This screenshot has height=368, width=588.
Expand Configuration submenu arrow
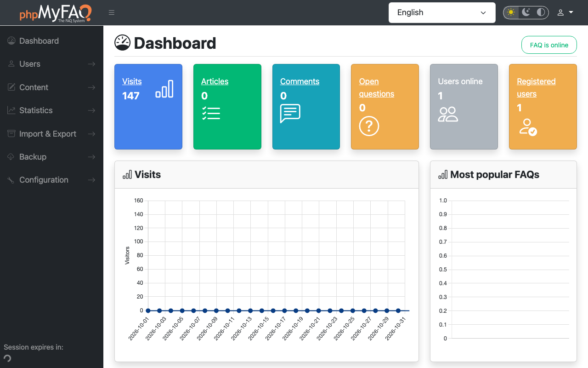(x=92, y=180)
